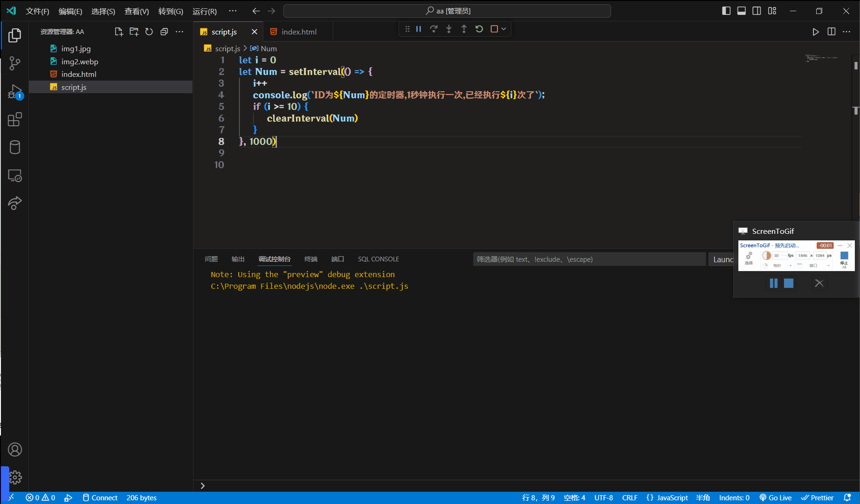
Task: Step into in debug toolbar
Action: (x=449, y=29)
